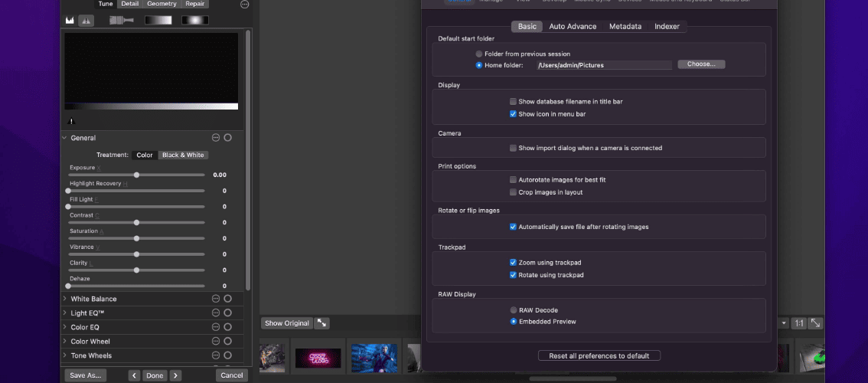Expand the Light EQ section
The image size is (868, 383).
click(65, 313)
